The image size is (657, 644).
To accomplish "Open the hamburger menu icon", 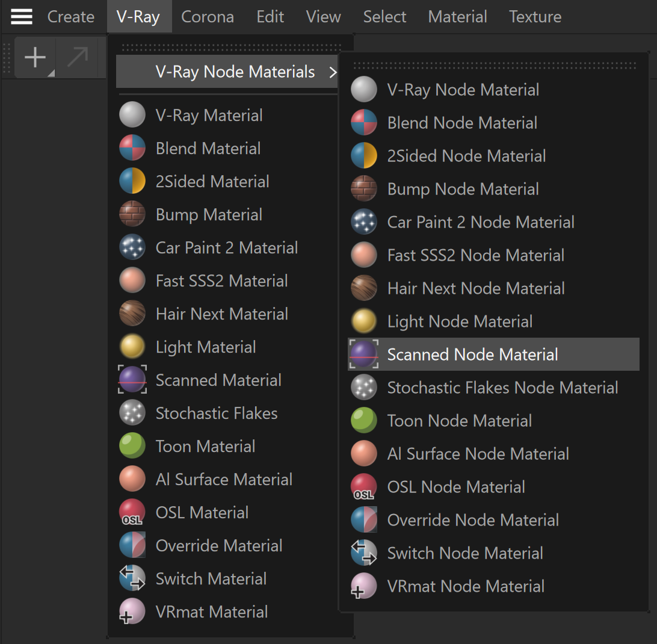I will [x=22, y=17].
